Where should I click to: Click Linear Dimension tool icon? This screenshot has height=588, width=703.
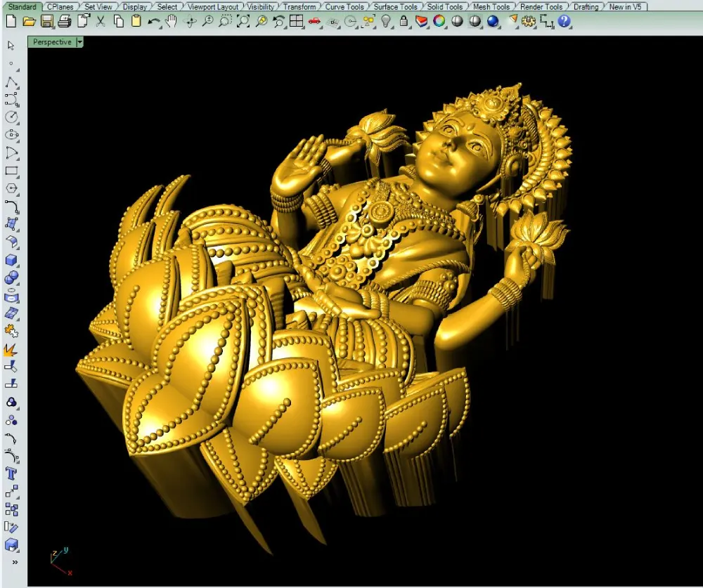pos(546,21)
